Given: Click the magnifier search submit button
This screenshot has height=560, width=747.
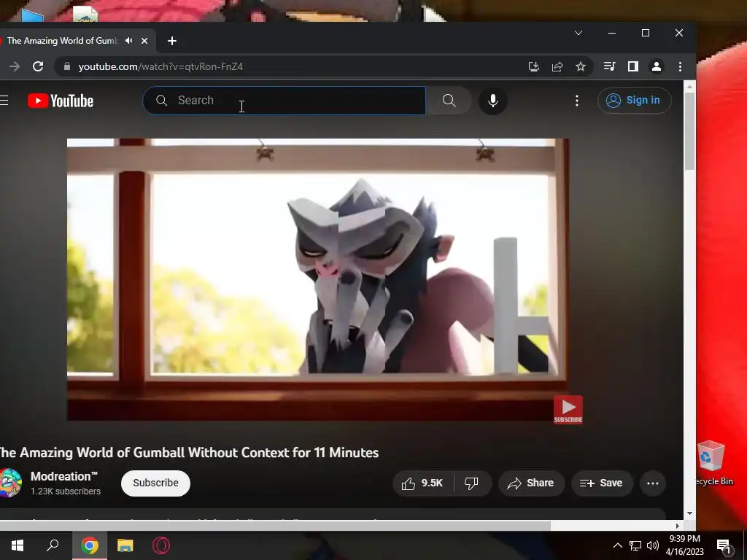Looking at the screenshot, I should tap(449, 101).
